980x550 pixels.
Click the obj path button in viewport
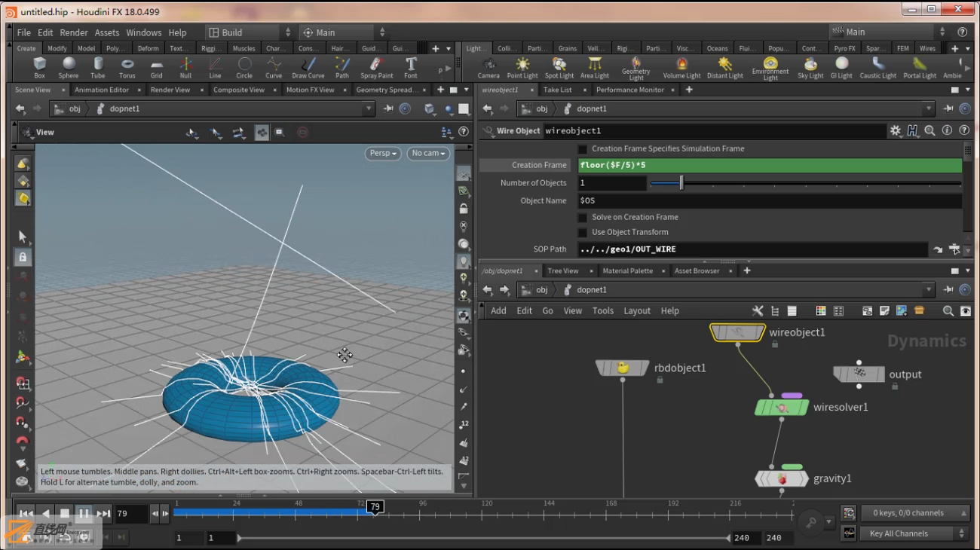point(68,108)
